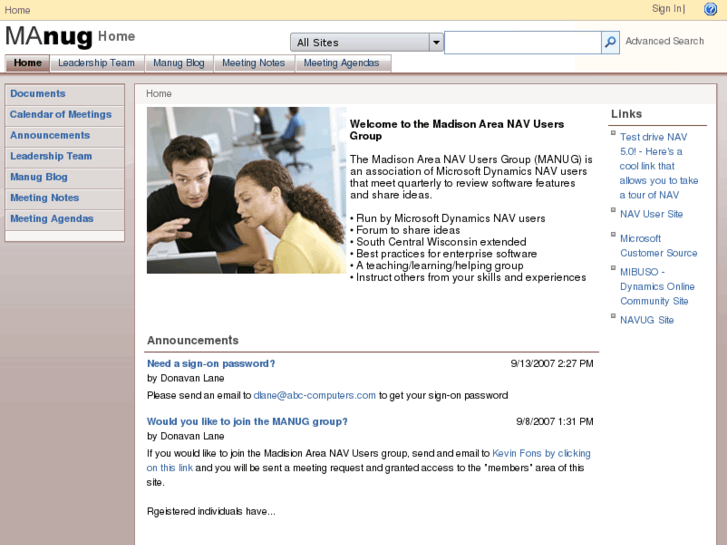Screen dimensions: 727x545
Task: Click the Announcements section heading
Action: [193, 340]
